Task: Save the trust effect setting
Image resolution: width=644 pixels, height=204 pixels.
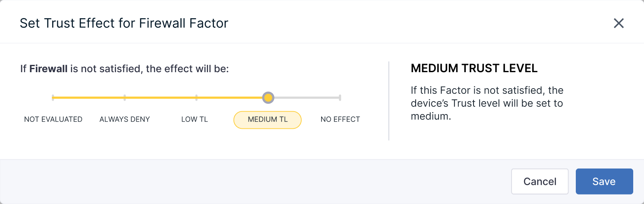Action: point(604,182)
